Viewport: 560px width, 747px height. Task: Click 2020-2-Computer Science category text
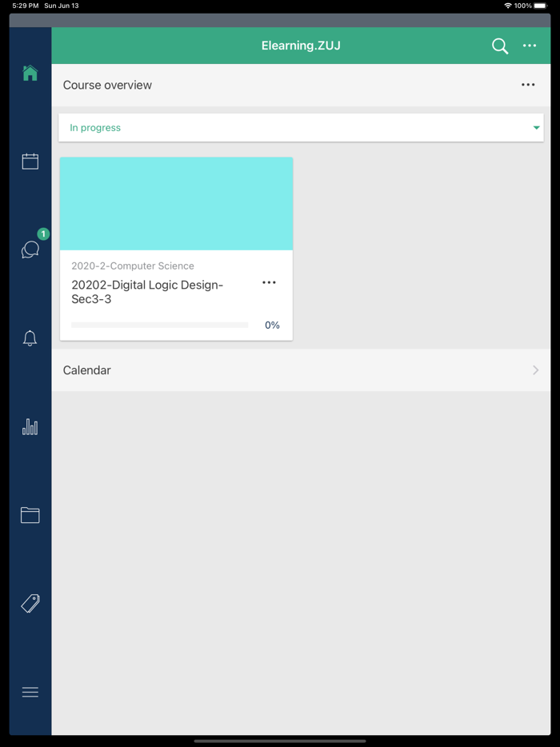tap(133, 266)
